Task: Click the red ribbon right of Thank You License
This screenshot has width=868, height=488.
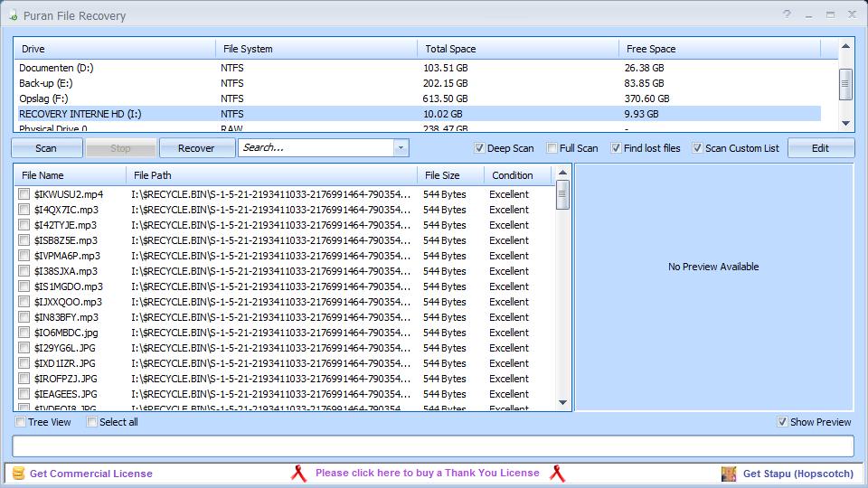Action: [x=558, y=473]
